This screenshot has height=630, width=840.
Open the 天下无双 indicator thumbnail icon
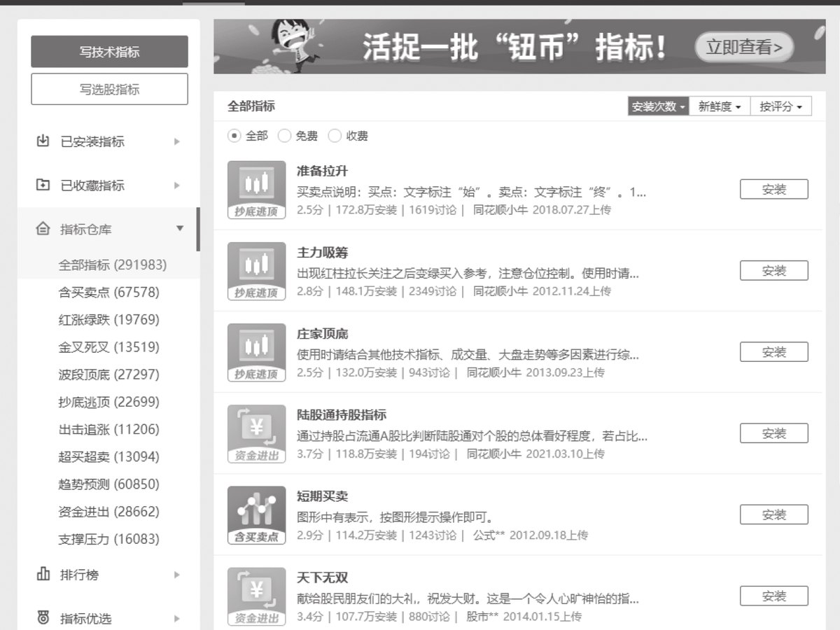click(257, 596)
